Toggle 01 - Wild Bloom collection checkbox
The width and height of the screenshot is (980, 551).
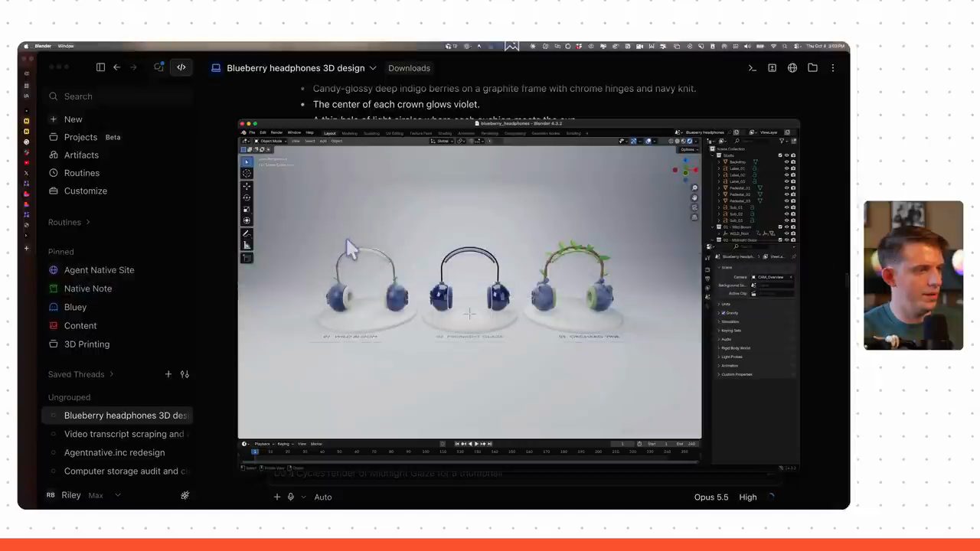[x=780, y=227]
